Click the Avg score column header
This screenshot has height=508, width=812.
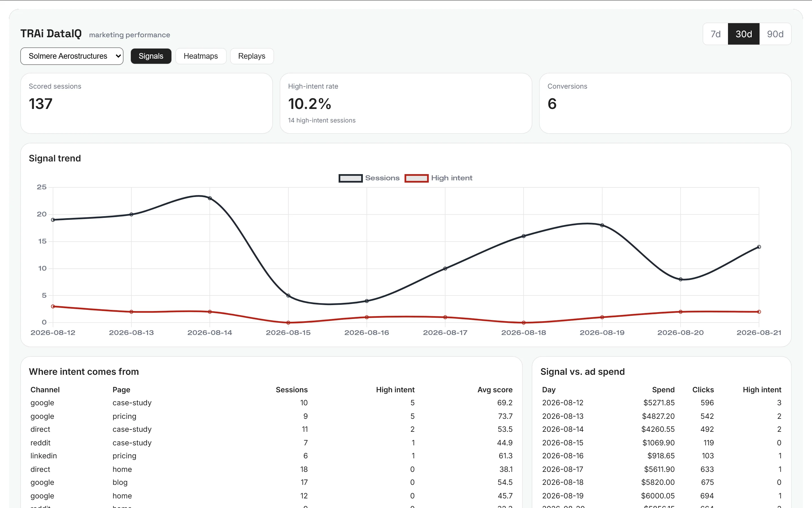(x=495, y=390)
